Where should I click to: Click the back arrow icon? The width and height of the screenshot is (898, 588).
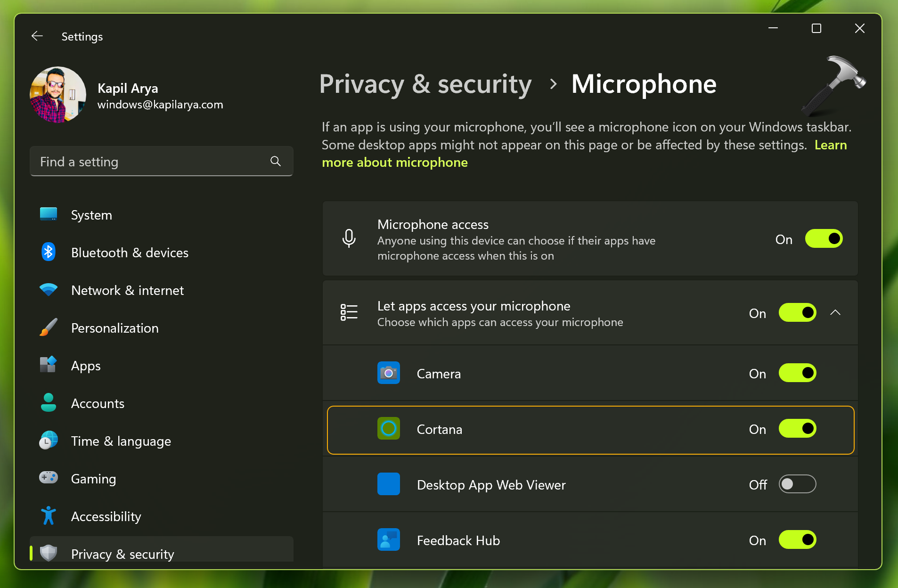coord(37,36)
